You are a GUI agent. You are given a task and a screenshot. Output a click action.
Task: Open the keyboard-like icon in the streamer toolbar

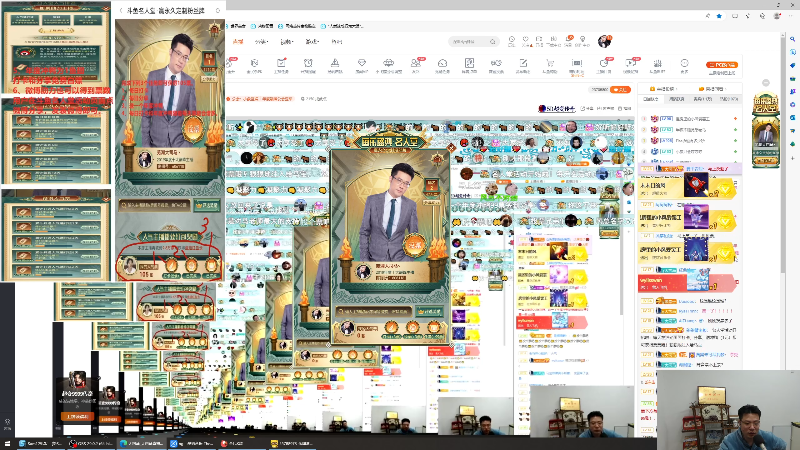click(577, 63)
